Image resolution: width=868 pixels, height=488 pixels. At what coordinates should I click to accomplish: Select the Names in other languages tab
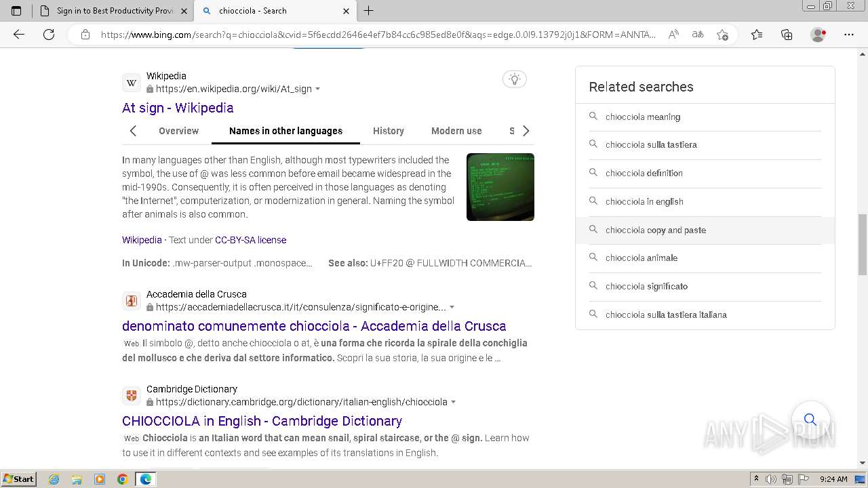tap(285, 131)
